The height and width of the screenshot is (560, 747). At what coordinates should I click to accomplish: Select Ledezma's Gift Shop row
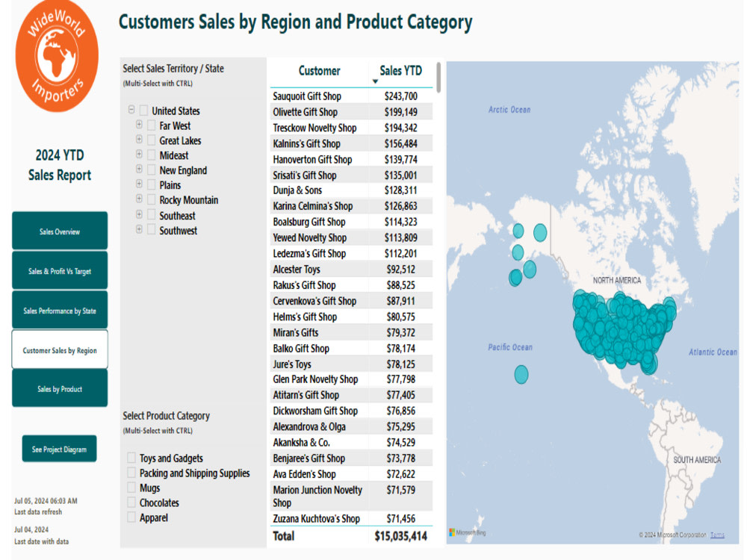tap(351, 254)
